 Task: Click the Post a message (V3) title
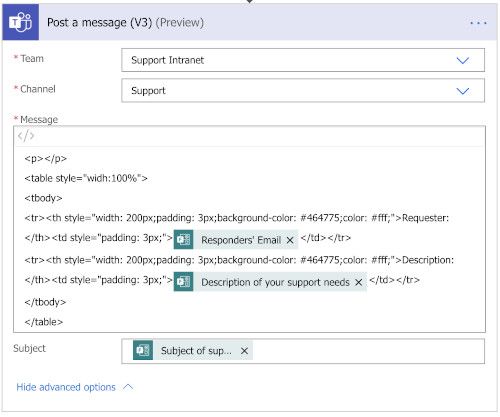[x=99, y=22]
